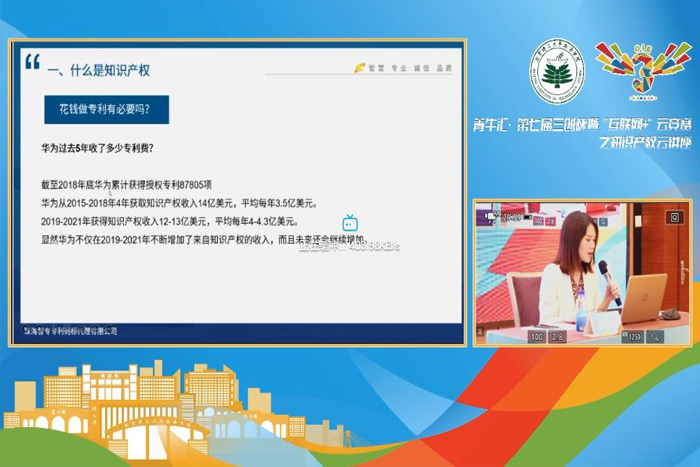
Task: Click the upper magnifier icon in camera feed
Action: coord(603,221)
